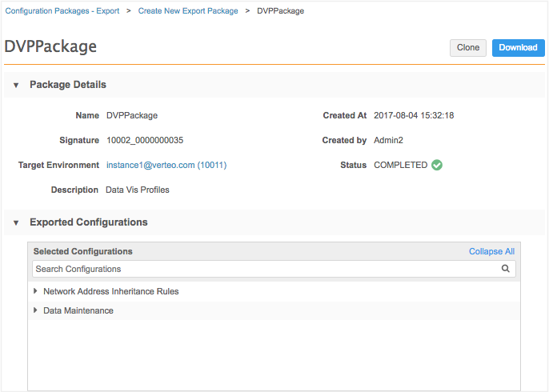Collapse the Package Details section arrow

click(x=16, y=85)
